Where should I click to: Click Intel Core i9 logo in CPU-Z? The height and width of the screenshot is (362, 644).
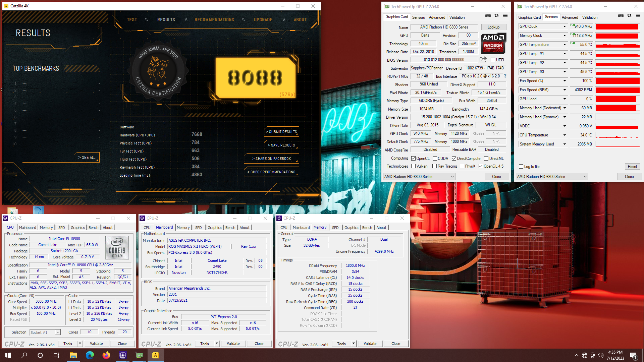pos(117,247)
